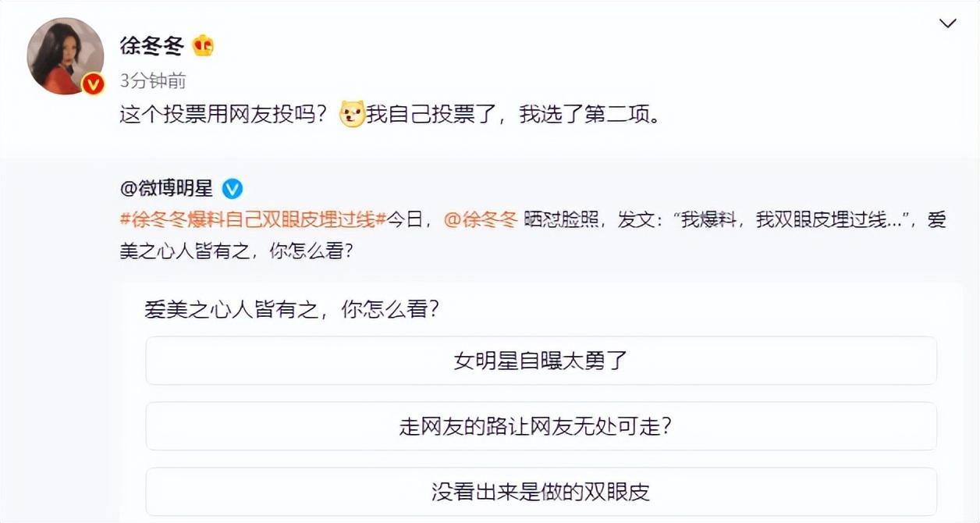Click the doge emoji in the post
This screenshot has width=980, height=523.
(352, 116)
